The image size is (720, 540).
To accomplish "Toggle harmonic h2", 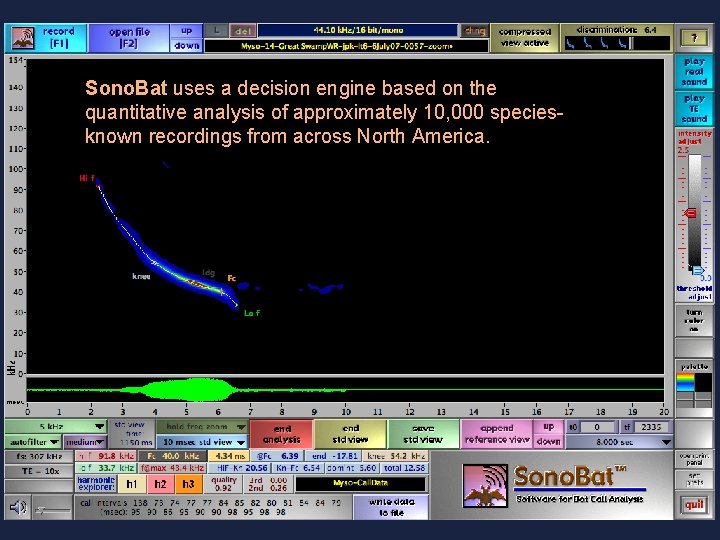I will 160,484.
